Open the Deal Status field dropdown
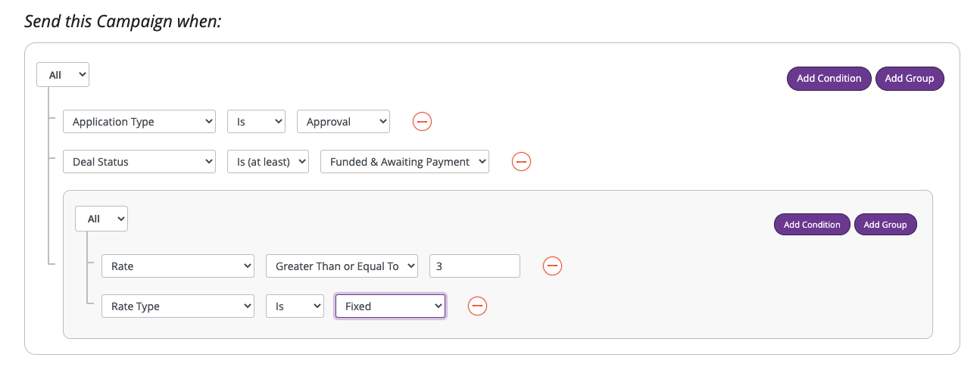Screen dimensions: 980x373 tap(139, 162)
